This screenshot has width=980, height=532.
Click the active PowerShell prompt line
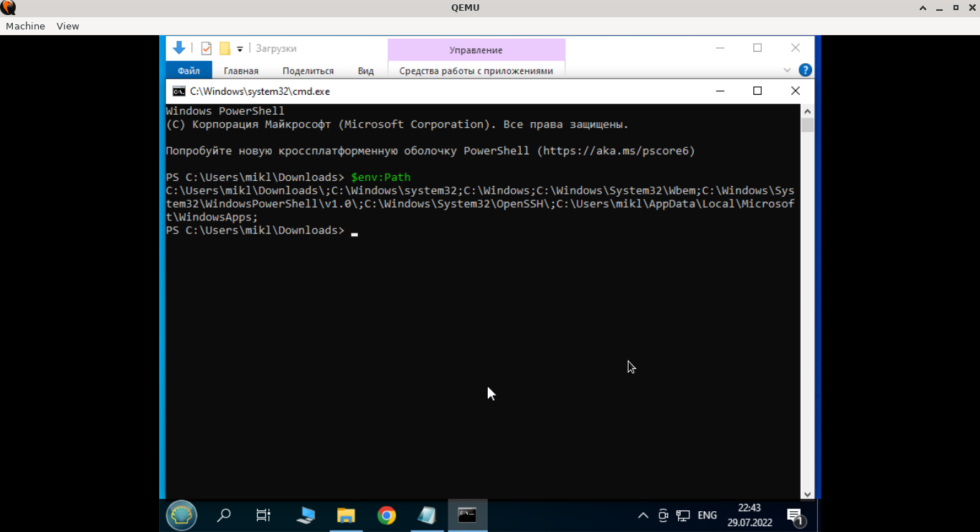tap(262, 230)
